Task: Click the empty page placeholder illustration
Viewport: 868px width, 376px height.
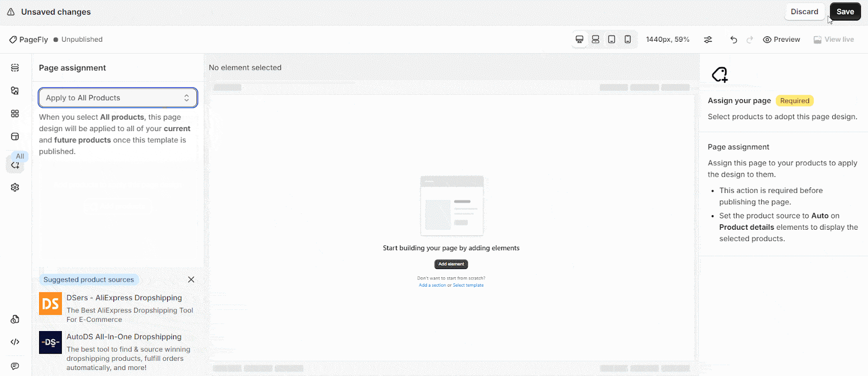Action: tap(452, 206)
